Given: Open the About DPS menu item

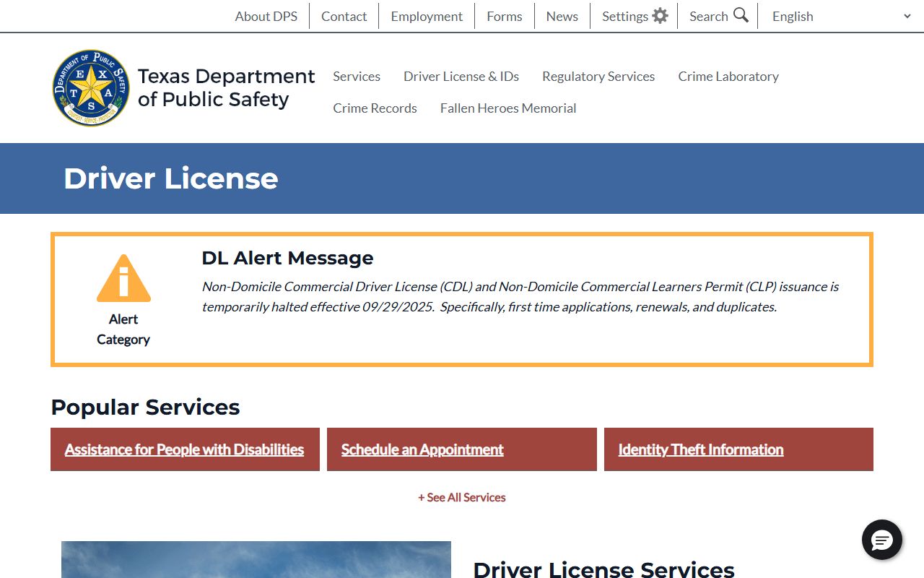Looking at the screenshot, I should click(x=266, y=16).
